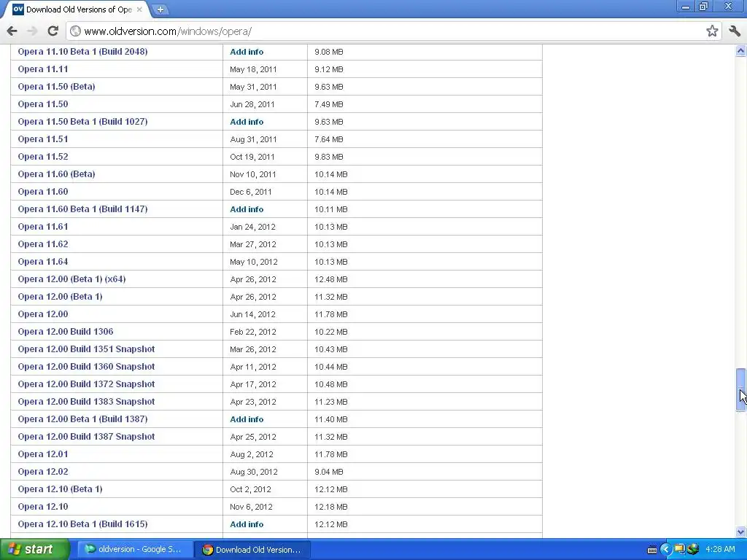Click the 4:28 AM system clock
The height and width of the screenshot is (560, 747).
pyautogui.click(x=720, y=550)
